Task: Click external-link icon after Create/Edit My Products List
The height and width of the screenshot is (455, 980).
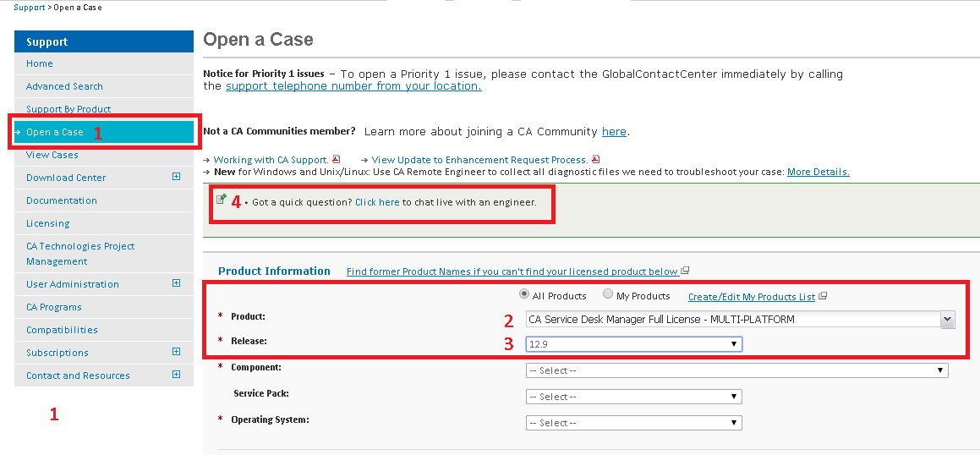Action: [823, 296]
